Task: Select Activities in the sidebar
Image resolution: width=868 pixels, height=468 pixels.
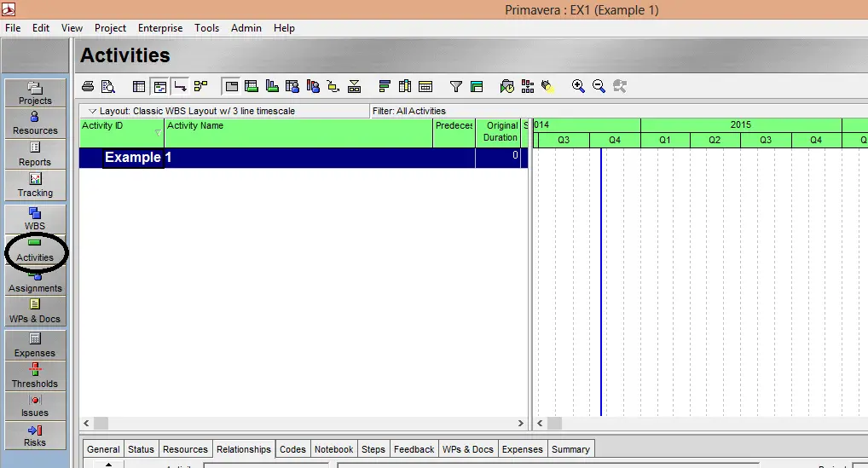Action: 35,250
